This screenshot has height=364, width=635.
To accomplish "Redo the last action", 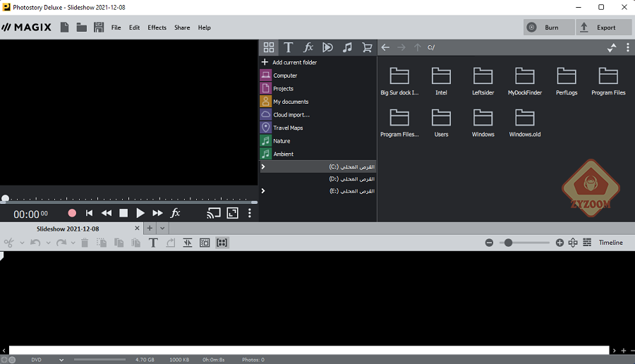I will [x=61, y=243].
